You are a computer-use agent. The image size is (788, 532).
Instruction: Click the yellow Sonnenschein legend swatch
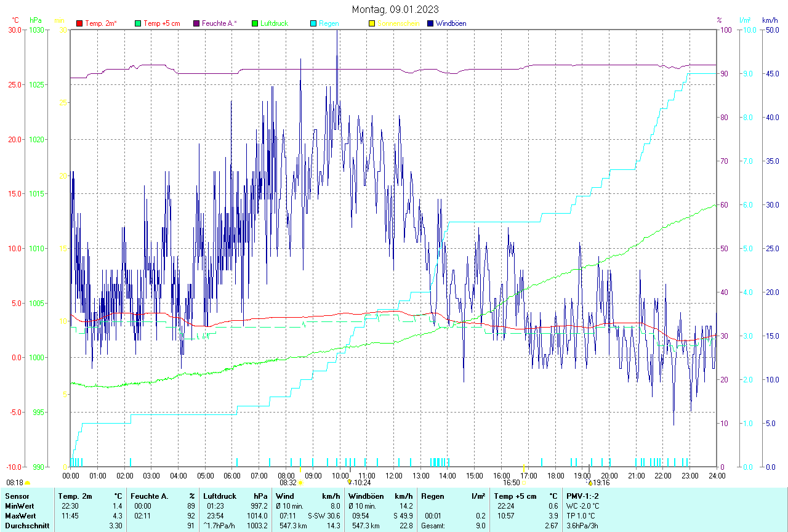(372, 23)
